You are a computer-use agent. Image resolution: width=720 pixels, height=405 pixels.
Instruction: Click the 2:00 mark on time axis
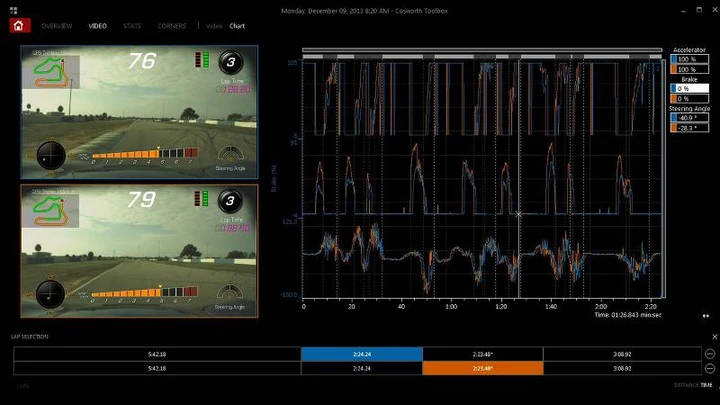coord(601,306)
